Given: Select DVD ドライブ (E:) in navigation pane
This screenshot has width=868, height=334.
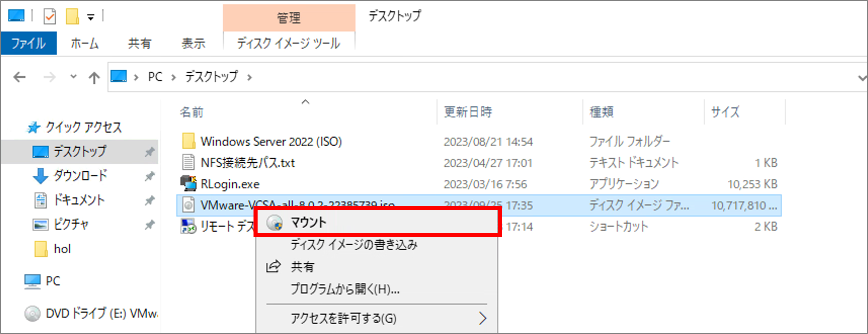Looking at the screenshot, I should coord(102,313).
